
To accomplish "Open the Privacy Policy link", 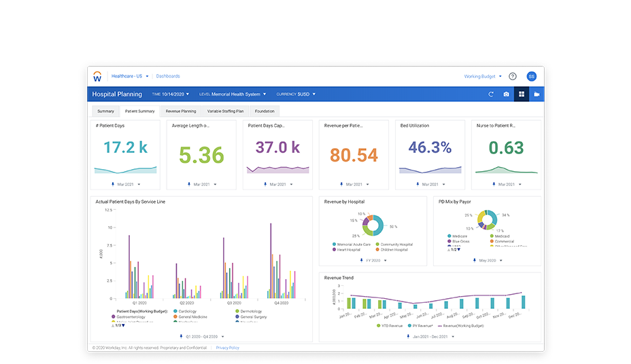I will tap(227, 347).
